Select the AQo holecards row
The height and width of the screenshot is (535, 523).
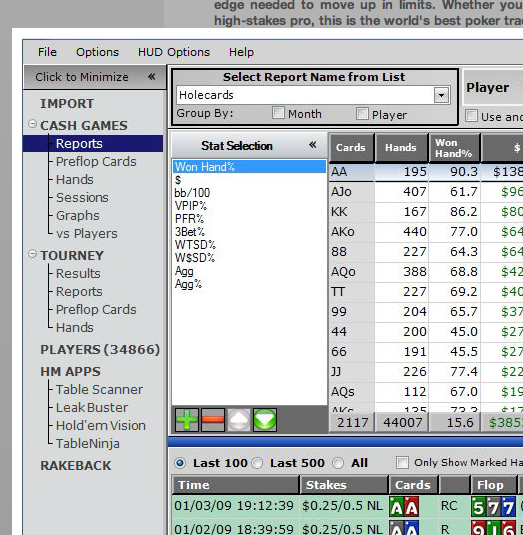coord(426,272)
